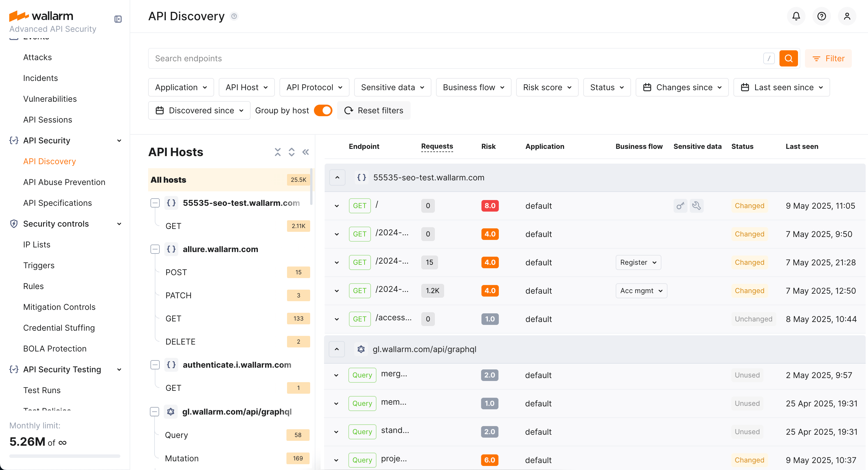Collapse the 55535-seo-test.wallarm.com host tree node
The width and height of the screenshot is (868, 470).
click(155, 203)
